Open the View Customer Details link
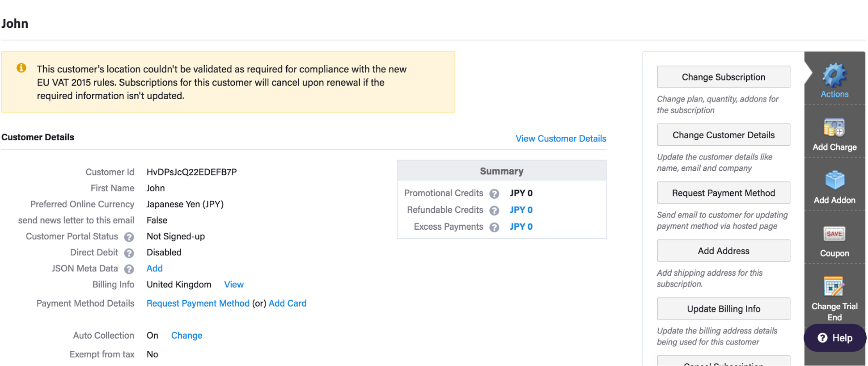 click(x=561, y=139)
